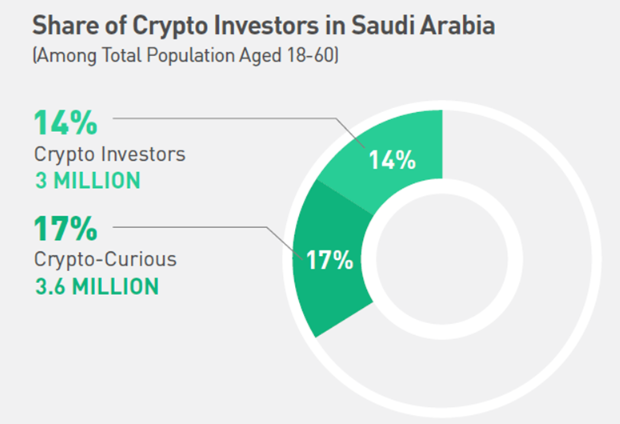
Task: Click the white 17% label inside the chart
Action: point(330,261)
